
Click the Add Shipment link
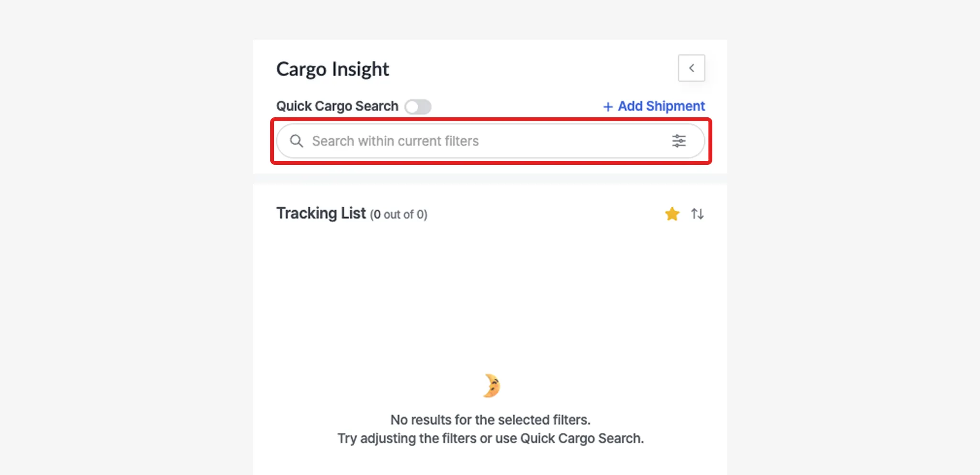tap(661, 106)
